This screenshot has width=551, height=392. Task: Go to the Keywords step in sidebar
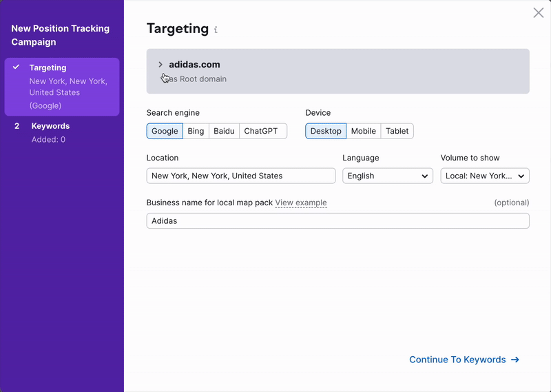(50, 126)
